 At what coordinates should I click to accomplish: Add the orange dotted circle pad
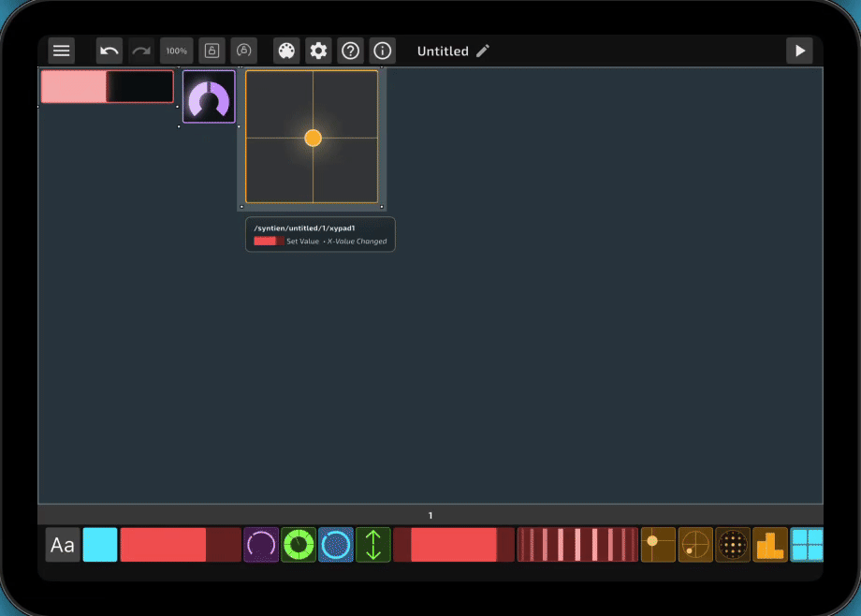[733, 545]
